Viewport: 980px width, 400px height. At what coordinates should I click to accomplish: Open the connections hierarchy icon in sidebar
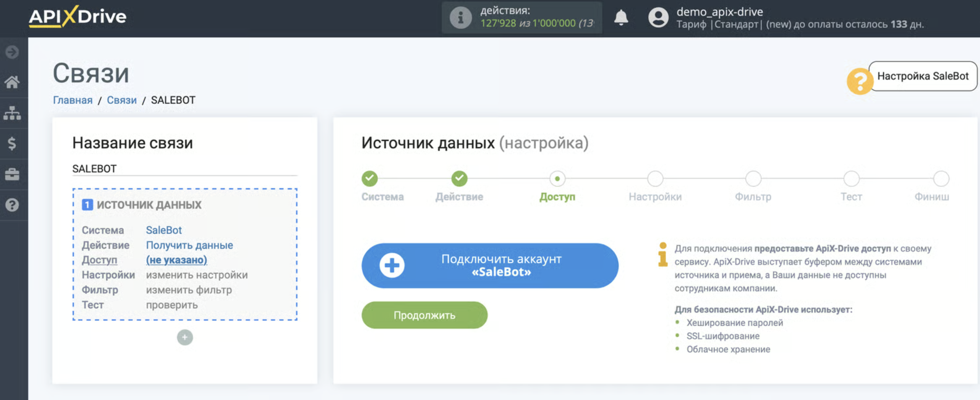[x=12, y=113]
